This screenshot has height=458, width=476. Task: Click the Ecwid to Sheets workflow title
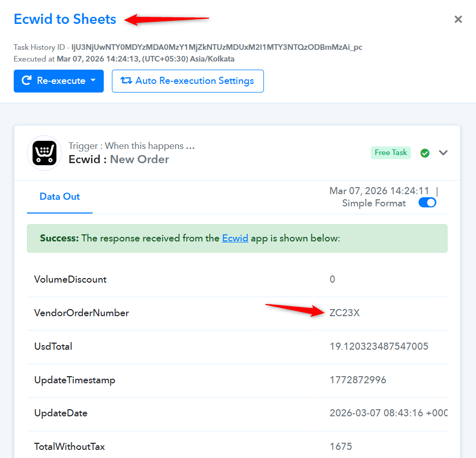(x=65, y=19)
